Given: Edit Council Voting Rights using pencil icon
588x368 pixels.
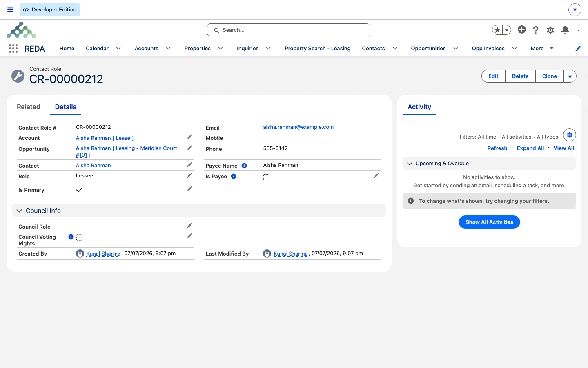Looking at the screenshot, I should [x=189, y=236].
